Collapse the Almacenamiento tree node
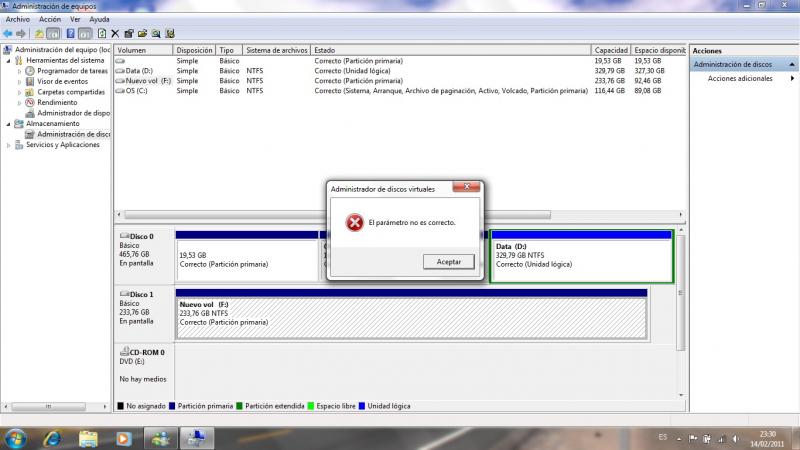Screen dimensions: 800x450 8,124
